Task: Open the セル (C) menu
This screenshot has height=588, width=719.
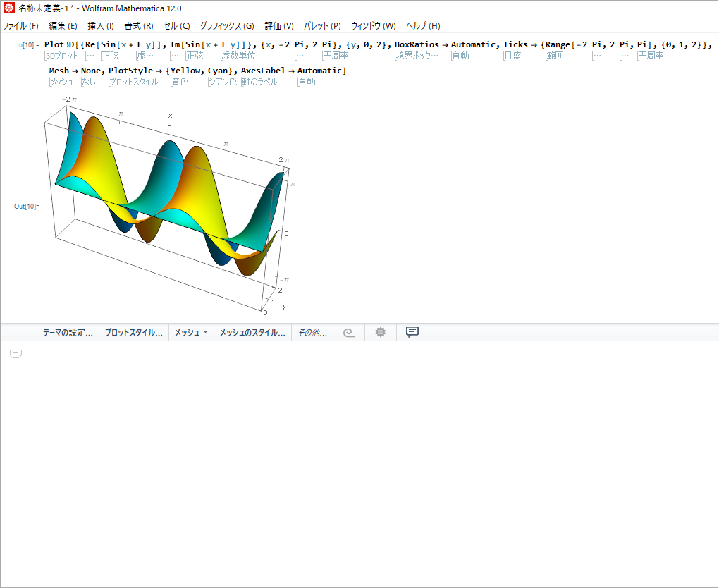Action: 176,26
